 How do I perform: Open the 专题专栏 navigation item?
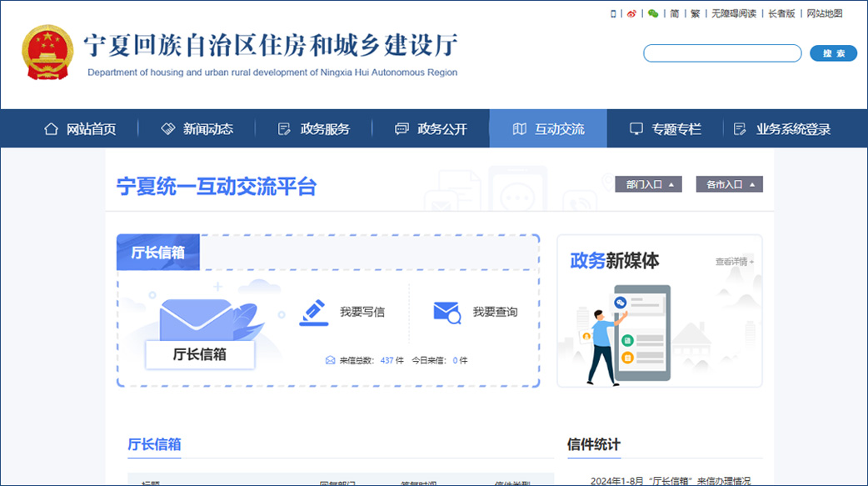665,129
